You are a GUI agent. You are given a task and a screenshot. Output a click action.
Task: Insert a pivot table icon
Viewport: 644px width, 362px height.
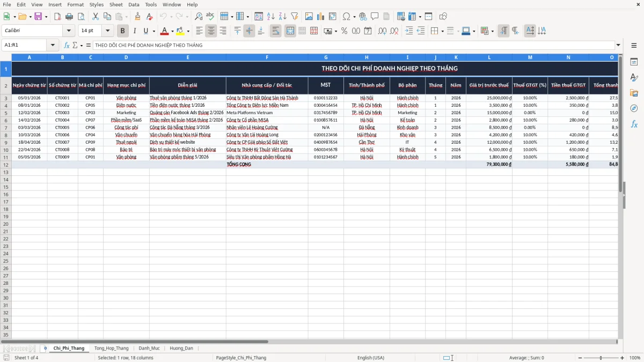(x=333, y=17)
